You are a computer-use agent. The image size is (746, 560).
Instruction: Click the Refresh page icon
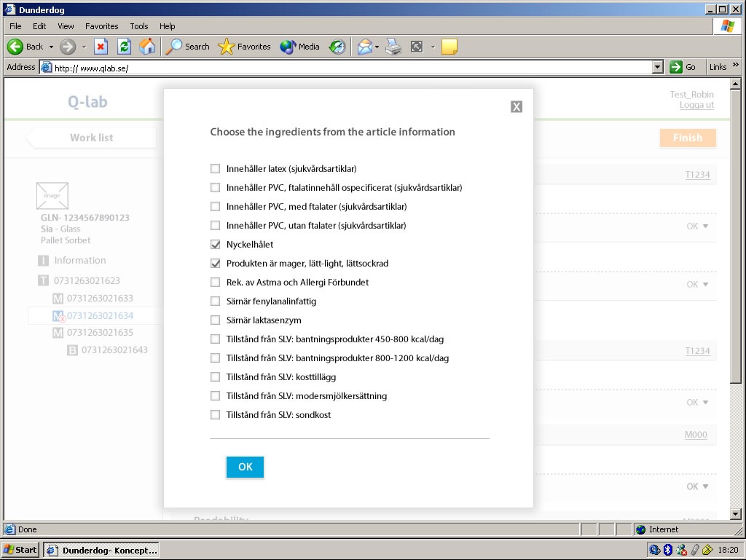click(x=125, y=47)
